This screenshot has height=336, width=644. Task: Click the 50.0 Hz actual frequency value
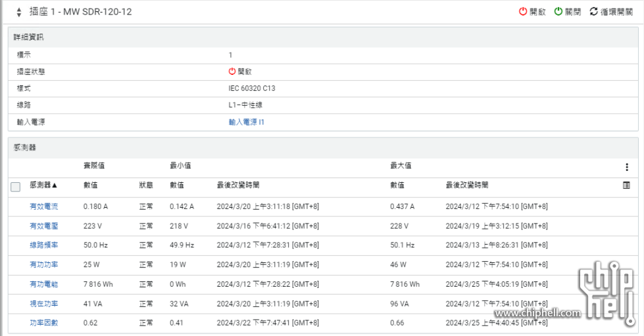pos(95,245)
